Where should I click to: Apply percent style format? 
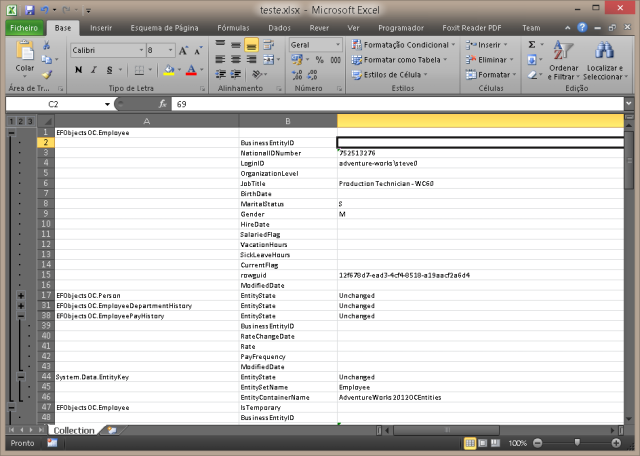click(320, 60)
